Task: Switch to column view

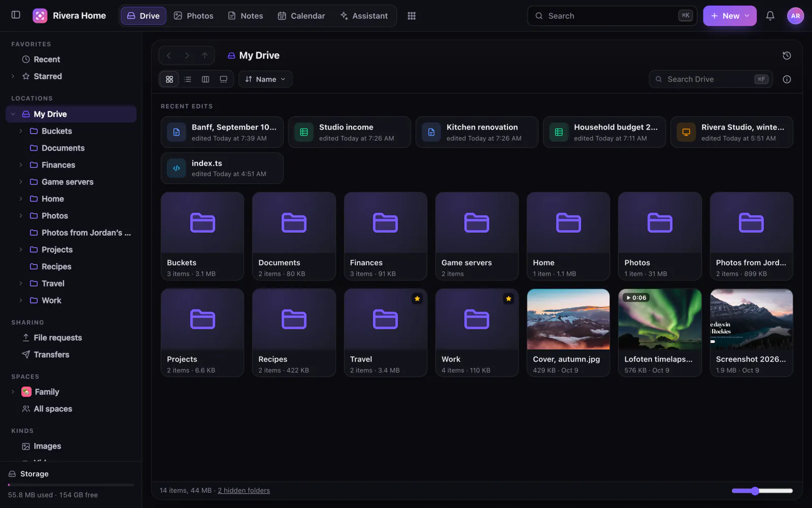Action: pos(206,79)
